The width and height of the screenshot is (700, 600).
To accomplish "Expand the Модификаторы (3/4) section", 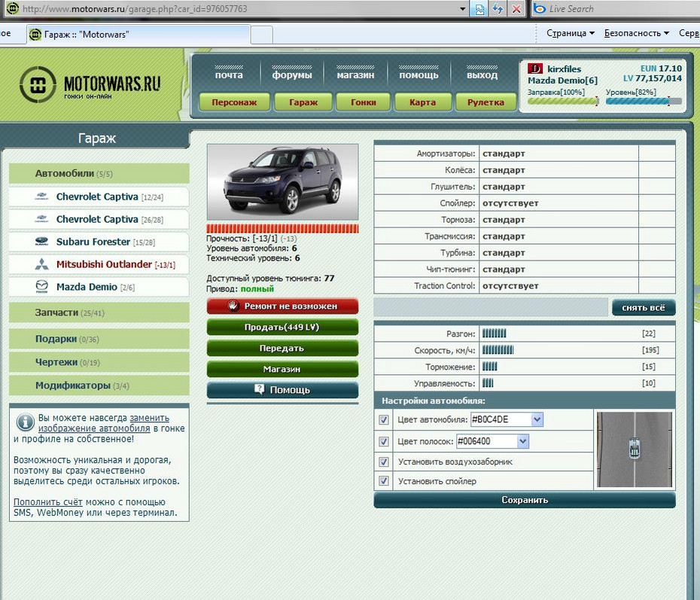I will (x=99, y=385).
